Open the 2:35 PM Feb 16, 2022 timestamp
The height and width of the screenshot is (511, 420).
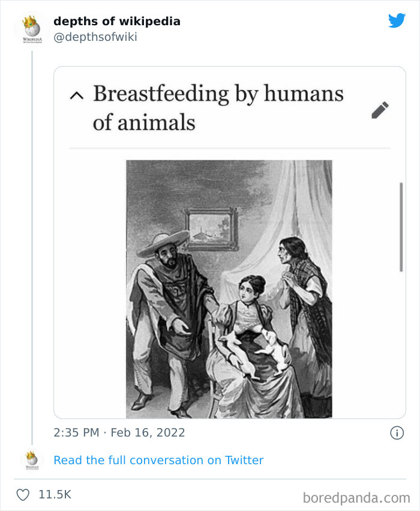click(119, 433)
